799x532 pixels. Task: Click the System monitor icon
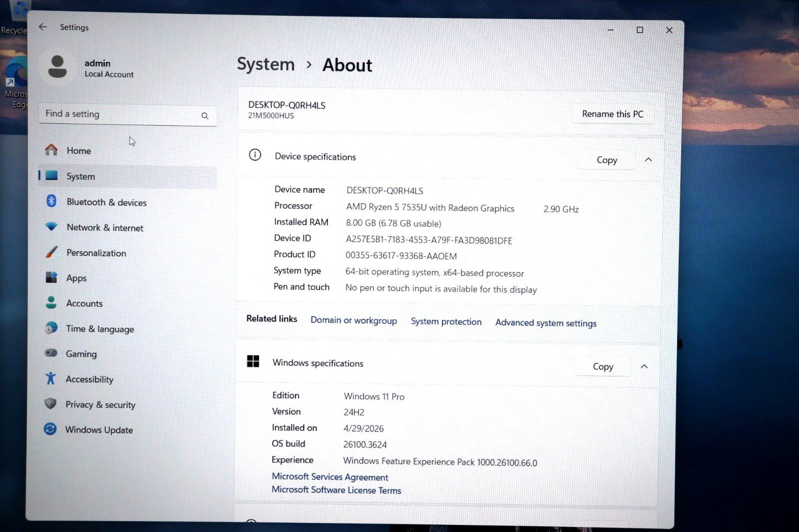pos(51,176)
